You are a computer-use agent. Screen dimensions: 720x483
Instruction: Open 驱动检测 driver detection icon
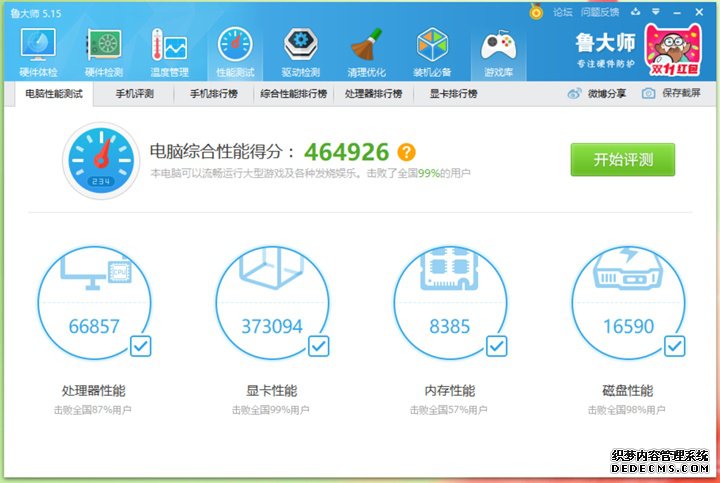pos(301,45)
